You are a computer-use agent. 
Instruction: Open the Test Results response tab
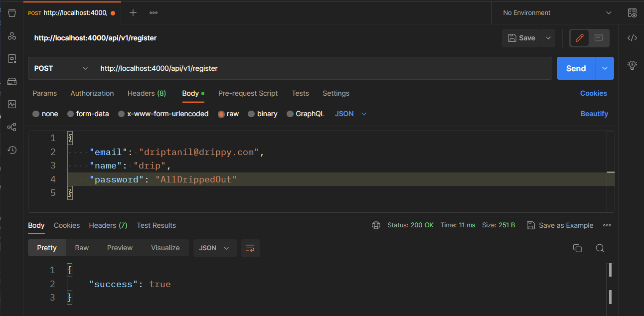[156, 225]
